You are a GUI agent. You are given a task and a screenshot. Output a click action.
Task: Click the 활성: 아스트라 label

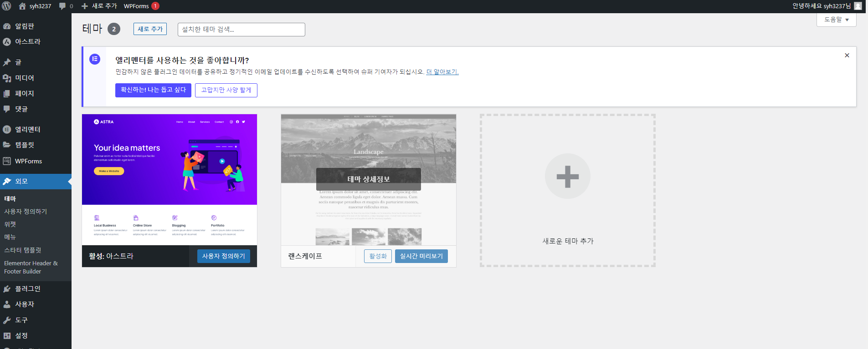tap(111, 256)
